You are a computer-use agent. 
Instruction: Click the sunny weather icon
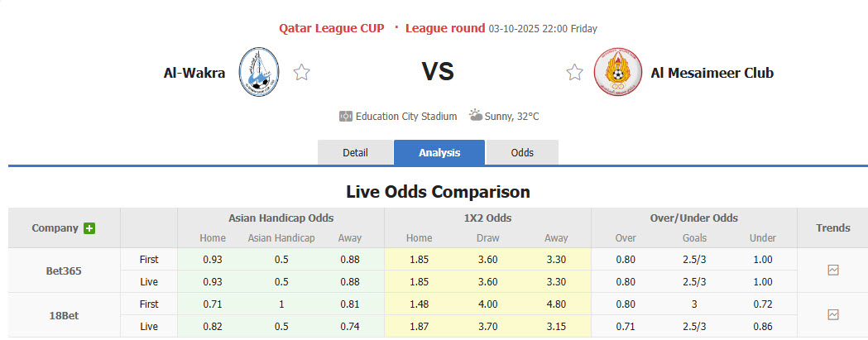[476, 116]
